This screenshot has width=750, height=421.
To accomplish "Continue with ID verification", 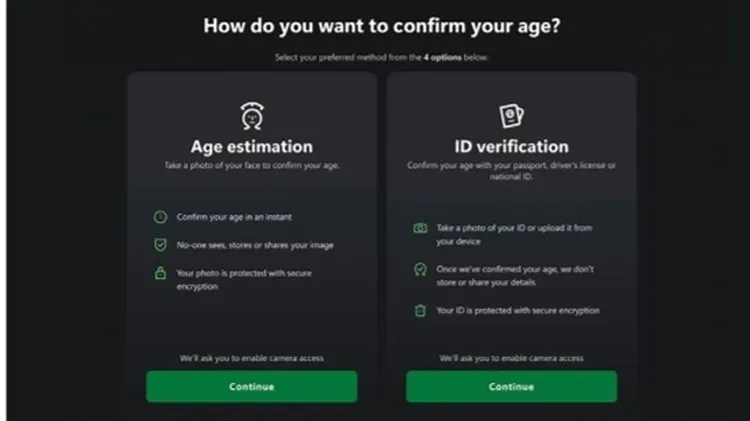I will point(511,387).
